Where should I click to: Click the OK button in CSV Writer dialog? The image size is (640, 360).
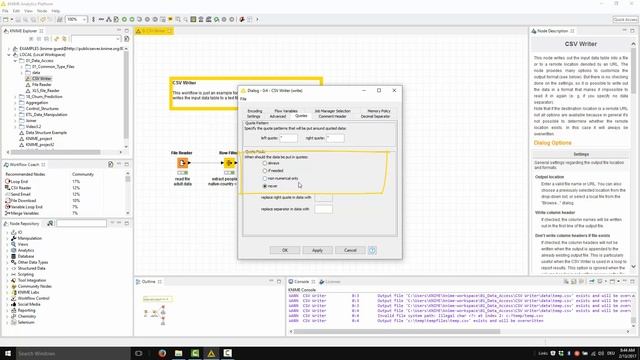click(x=285, y=250)
